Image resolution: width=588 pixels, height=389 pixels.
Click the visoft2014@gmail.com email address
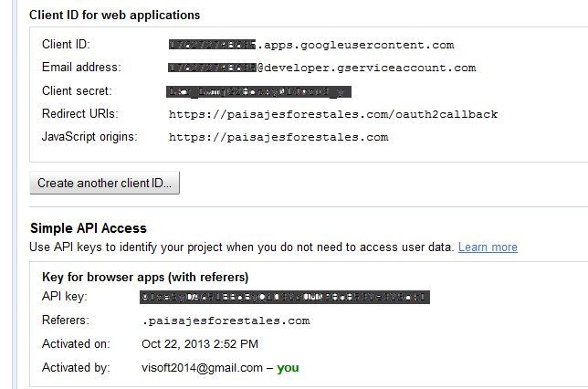202,368
